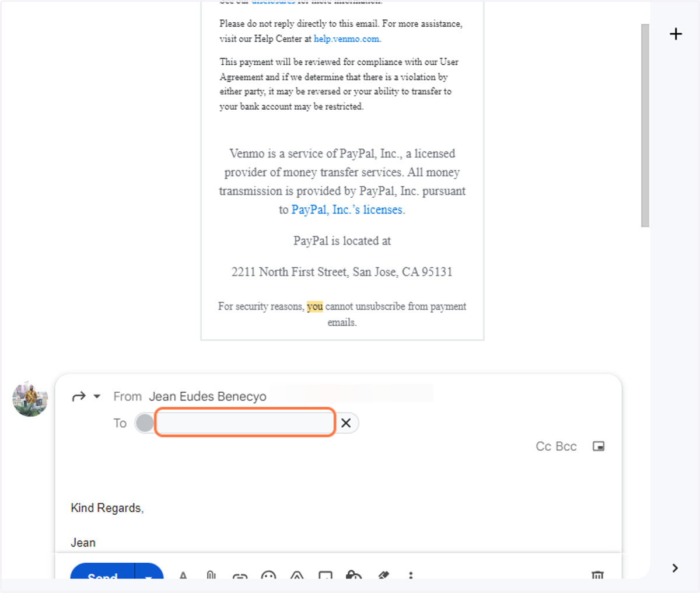The width and height of the screenshot is (700, 593).
Task: Add Bcc recipients
Action: (566, 447)
